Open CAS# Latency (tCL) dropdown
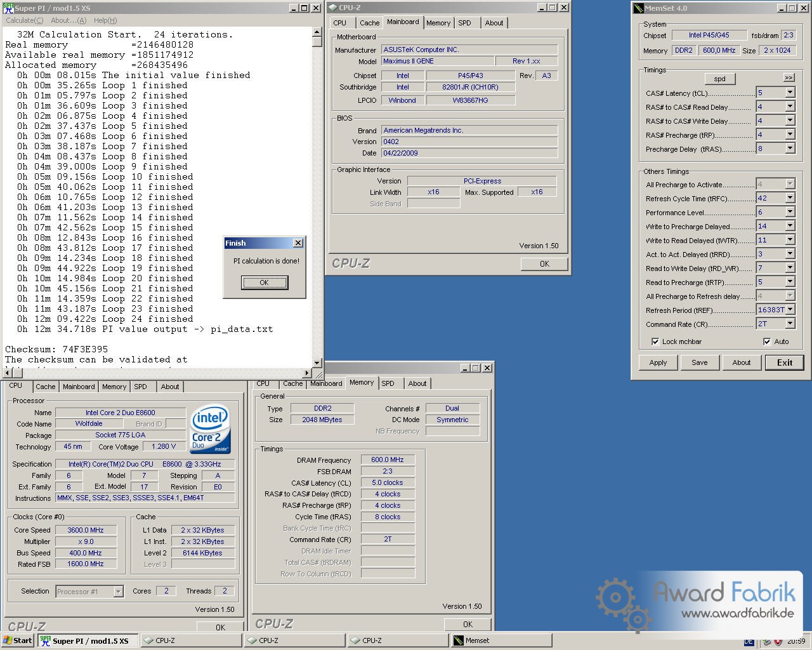This screenshot has height=650, width=812. click(x=790, y=93)
